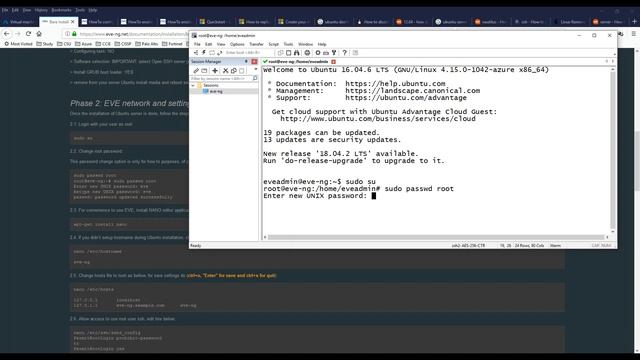Click the Paste icon in SecureCRT toolbar
640x360 pixels.
[289, 53]
